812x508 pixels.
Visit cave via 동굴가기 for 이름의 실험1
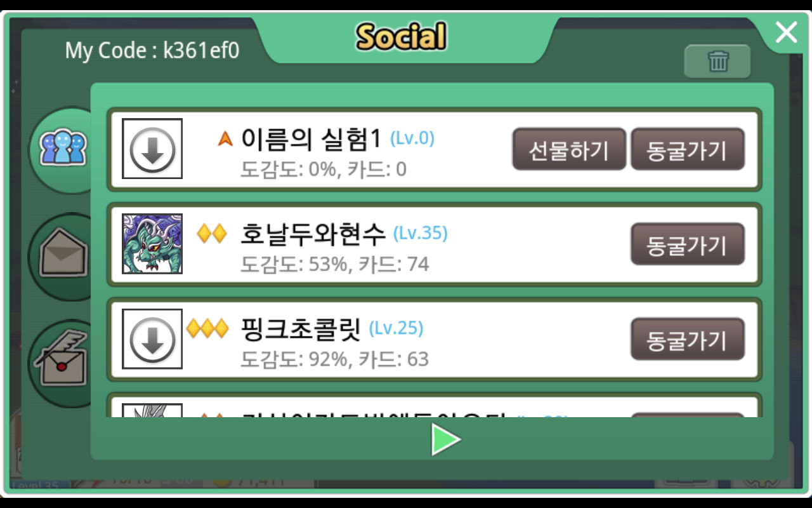687,149
